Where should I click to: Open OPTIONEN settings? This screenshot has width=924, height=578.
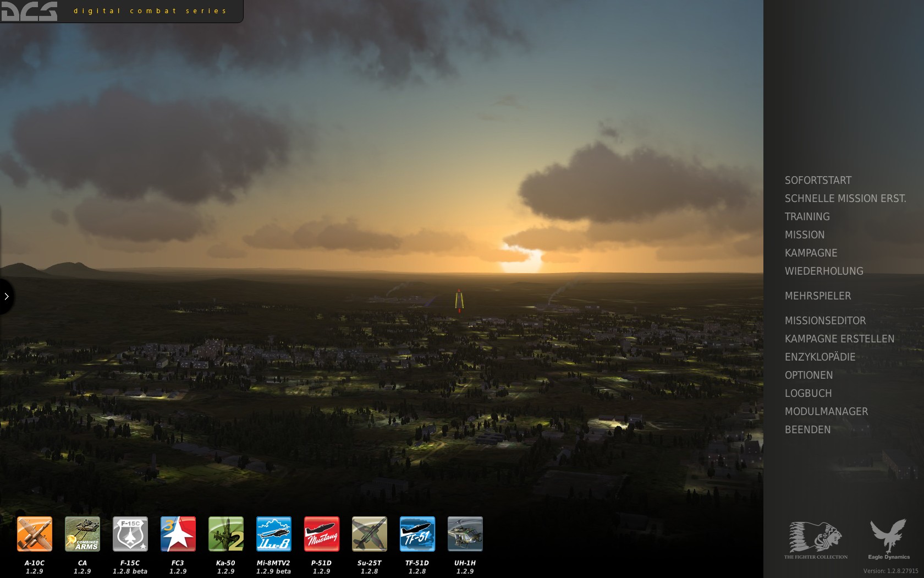(809, 375)
